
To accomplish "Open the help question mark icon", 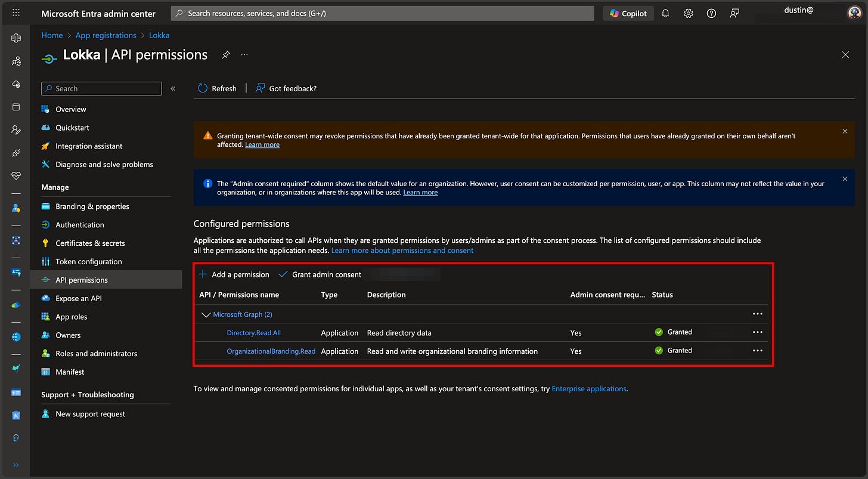I will point(711,13).
